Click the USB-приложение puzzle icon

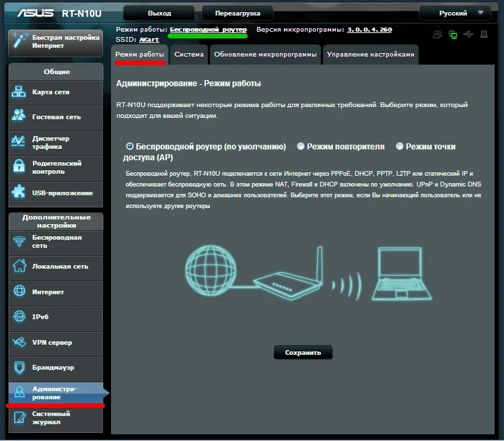[x=18, y=192]
